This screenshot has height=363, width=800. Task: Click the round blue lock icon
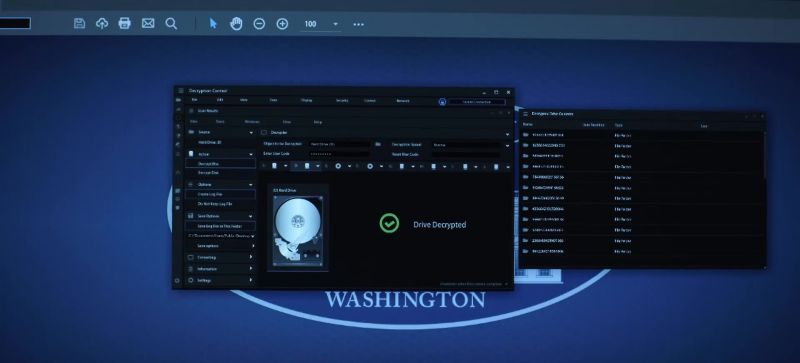[x=442, y=102]
